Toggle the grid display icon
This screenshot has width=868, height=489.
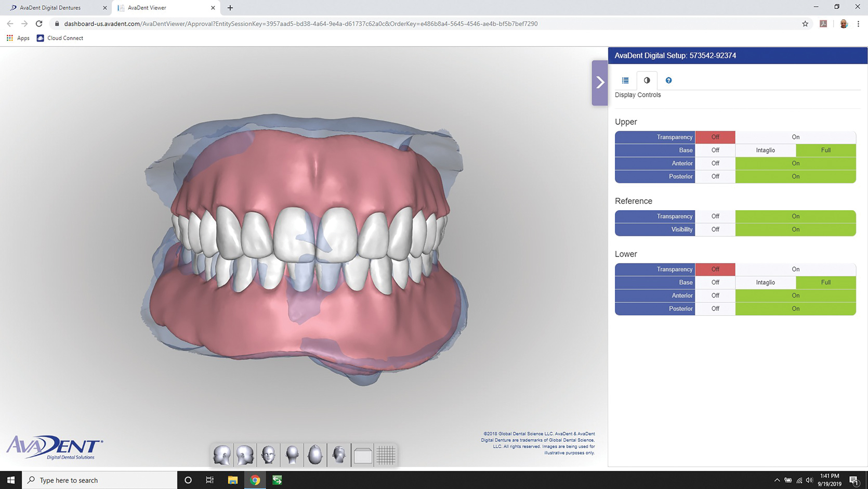pyautogui.click(x=386, y=455)
